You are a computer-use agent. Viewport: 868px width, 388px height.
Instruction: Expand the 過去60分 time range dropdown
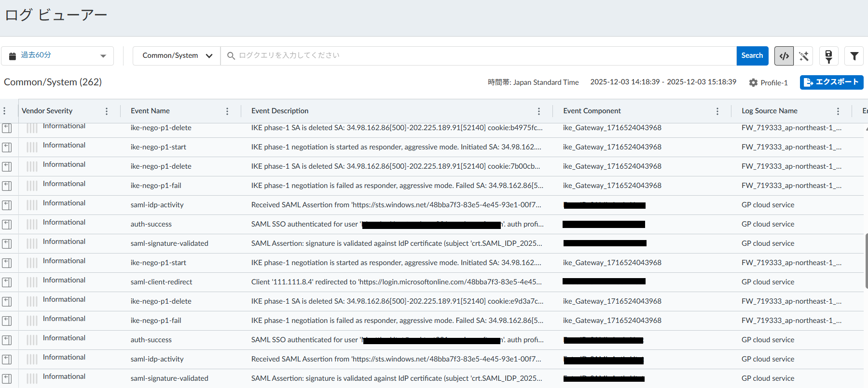click(103, 56)
